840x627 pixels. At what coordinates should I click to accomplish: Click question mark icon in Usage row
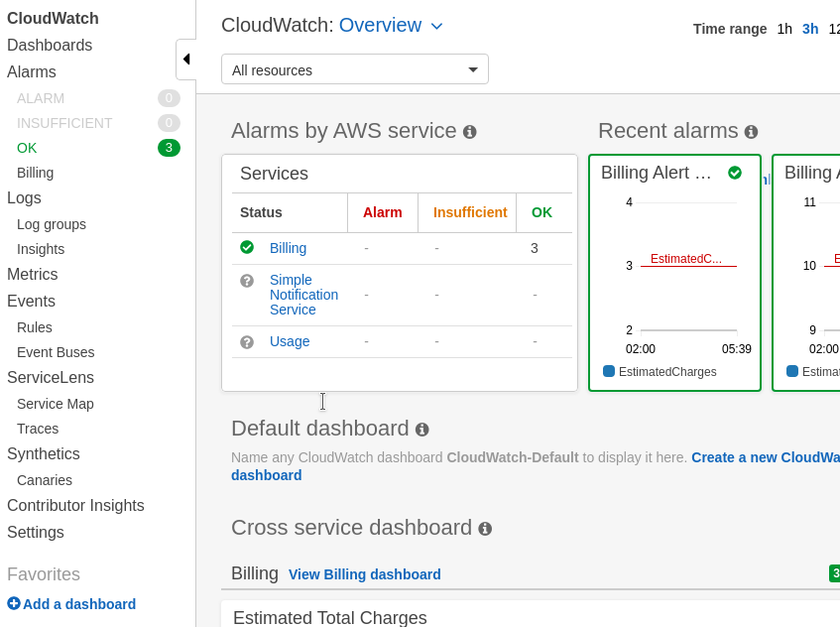[247, 342]
